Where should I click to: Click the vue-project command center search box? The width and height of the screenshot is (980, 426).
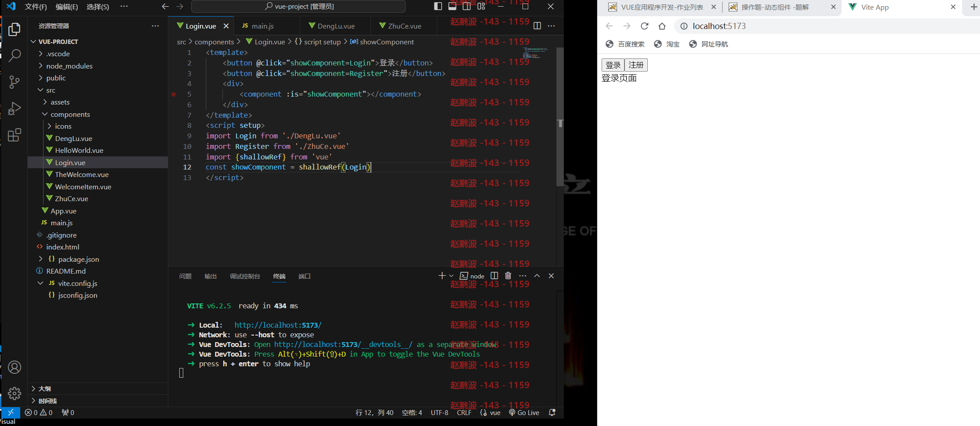point(298,7)
